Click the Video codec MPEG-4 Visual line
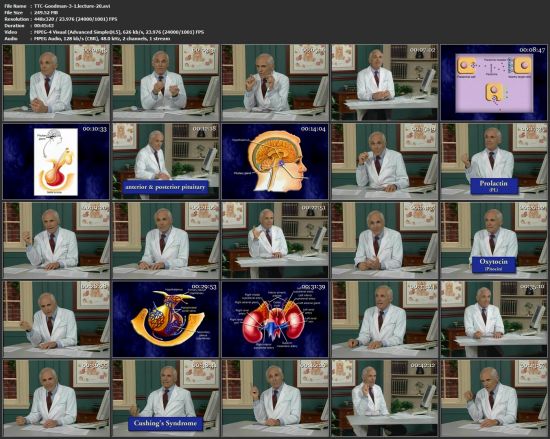Screen dimensions: 550x439 click(x=104, y=32)
